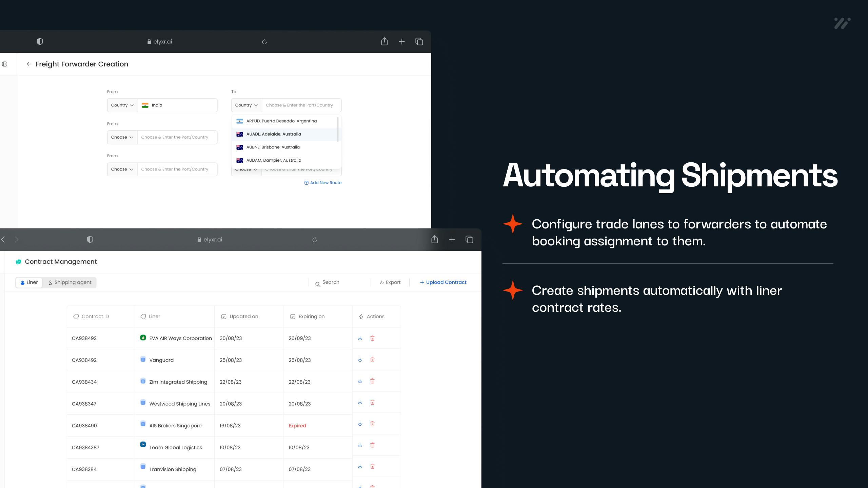Image resolution: width=868 pixels, height=488 pixels.
Task: Switch to Shipping agent tab in Contract Management
Action: tap(70, 282)
